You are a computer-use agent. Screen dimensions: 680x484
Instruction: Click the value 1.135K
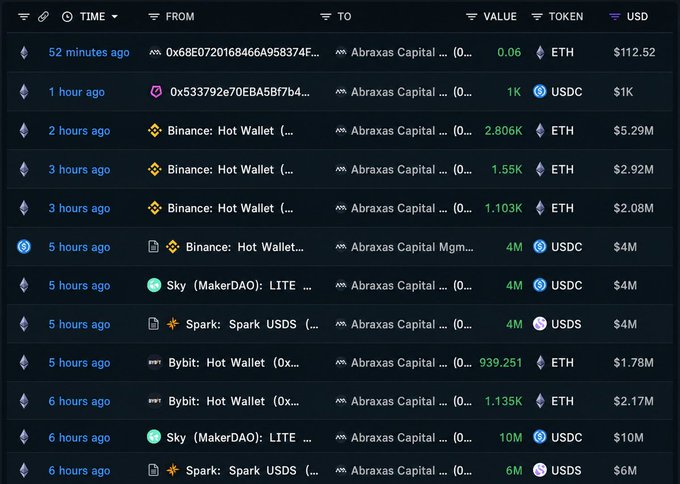(x=503, y=401)
